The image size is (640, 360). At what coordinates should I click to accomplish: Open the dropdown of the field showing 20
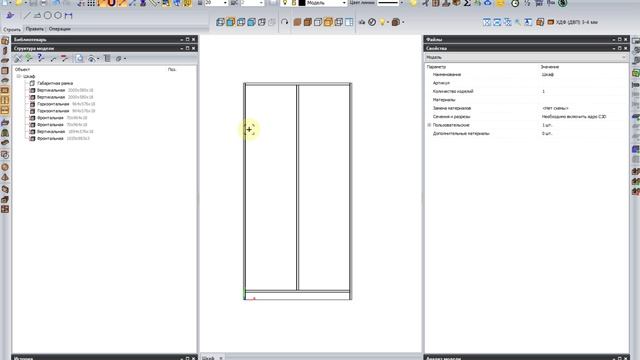225,3
